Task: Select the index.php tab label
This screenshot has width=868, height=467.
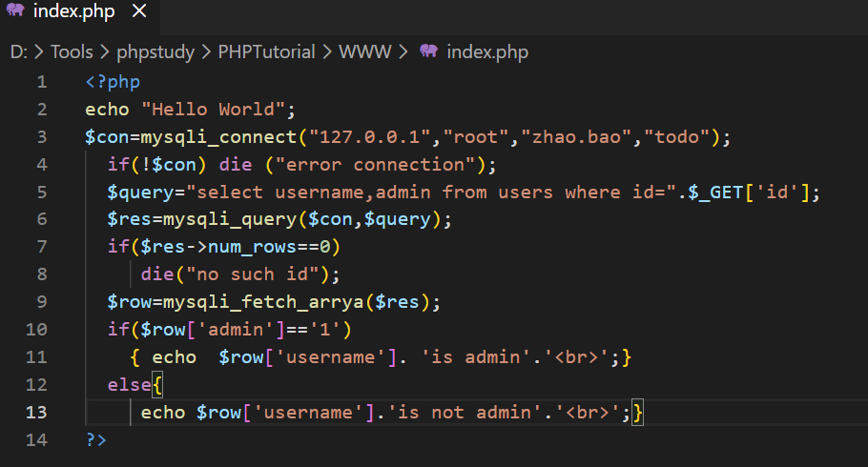Action: pyautogui.click(x=75, y=12)
